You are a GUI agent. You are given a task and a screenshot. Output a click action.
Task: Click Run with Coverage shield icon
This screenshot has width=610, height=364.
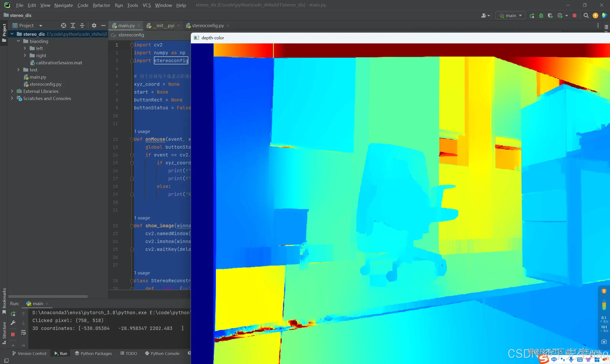550,16
